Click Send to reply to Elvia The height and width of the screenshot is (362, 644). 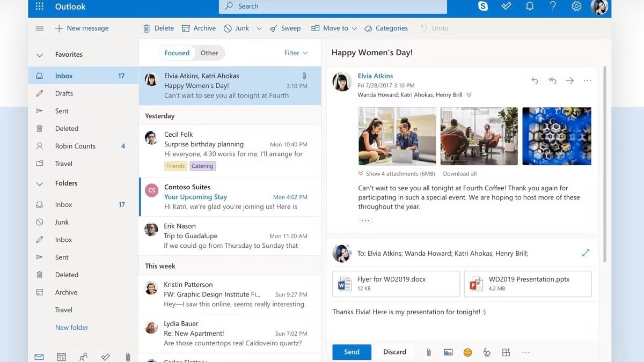[x=352, y=352]
